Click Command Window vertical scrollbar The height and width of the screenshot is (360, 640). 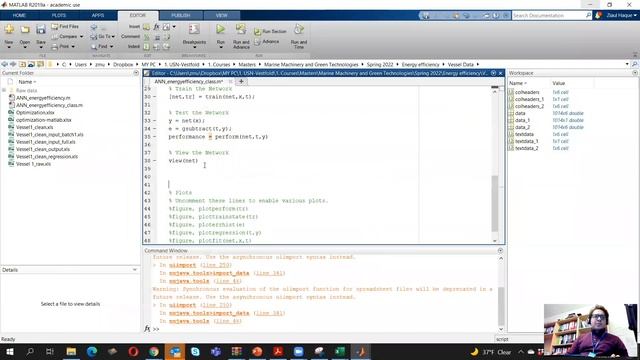click(501, 306)
